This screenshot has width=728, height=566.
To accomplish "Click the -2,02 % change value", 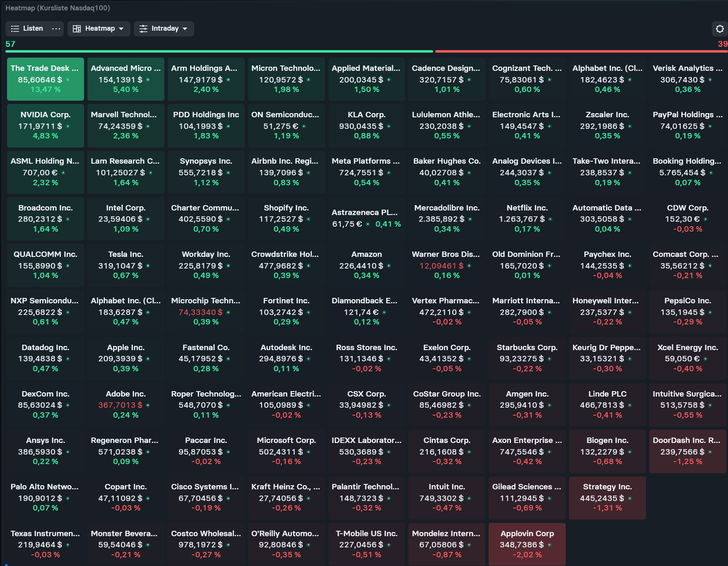I will coord(527,554).
